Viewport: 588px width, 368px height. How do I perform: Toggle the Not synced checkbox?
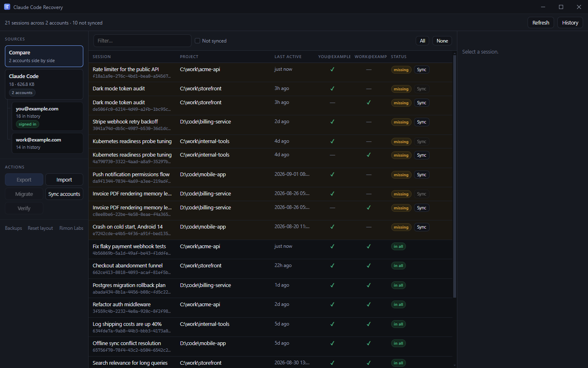(198, 41)
